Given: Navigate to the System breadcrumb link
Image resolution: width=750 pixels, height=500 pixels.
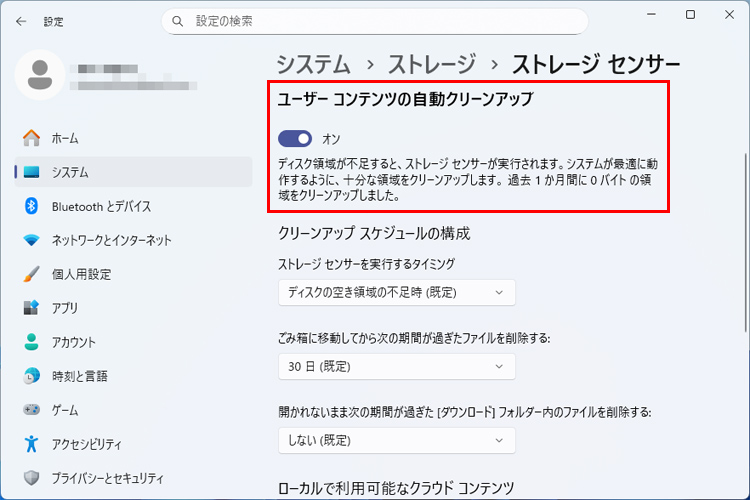Looking at the screenshot, I should click(x=313, y=64).
